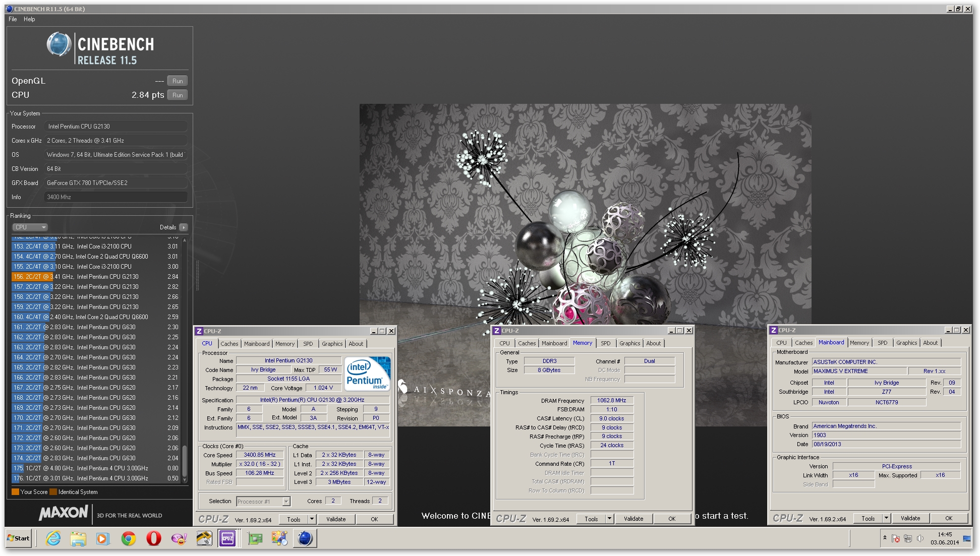The image size is (980, 556).
Task: Click the CAS# Latency 9.0 clocks value
Action: [612, 419]
